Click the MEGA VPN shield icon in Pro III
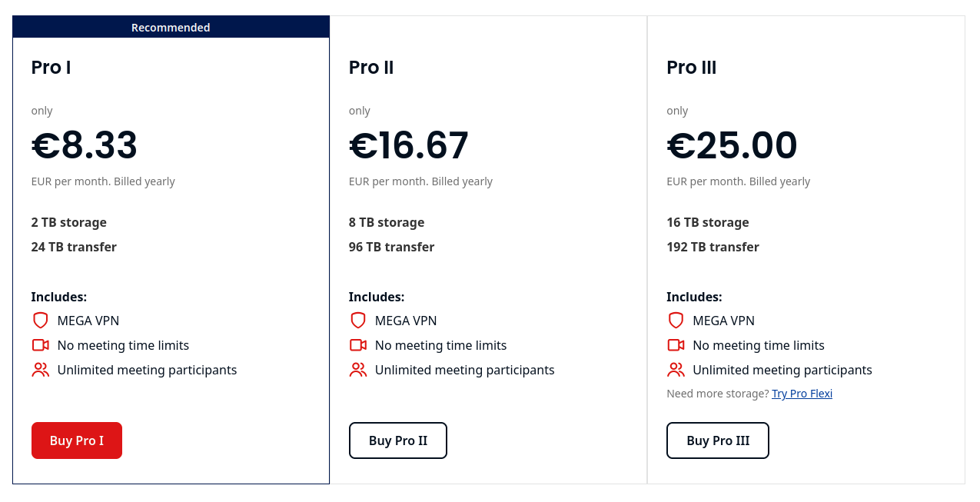Image resolution: width=980 pixels, height=502 pixels. (676, 321)
